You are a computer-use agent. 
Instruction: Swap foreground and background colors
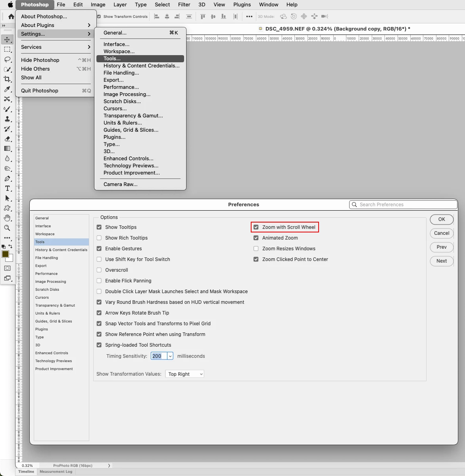click(10, 246)
